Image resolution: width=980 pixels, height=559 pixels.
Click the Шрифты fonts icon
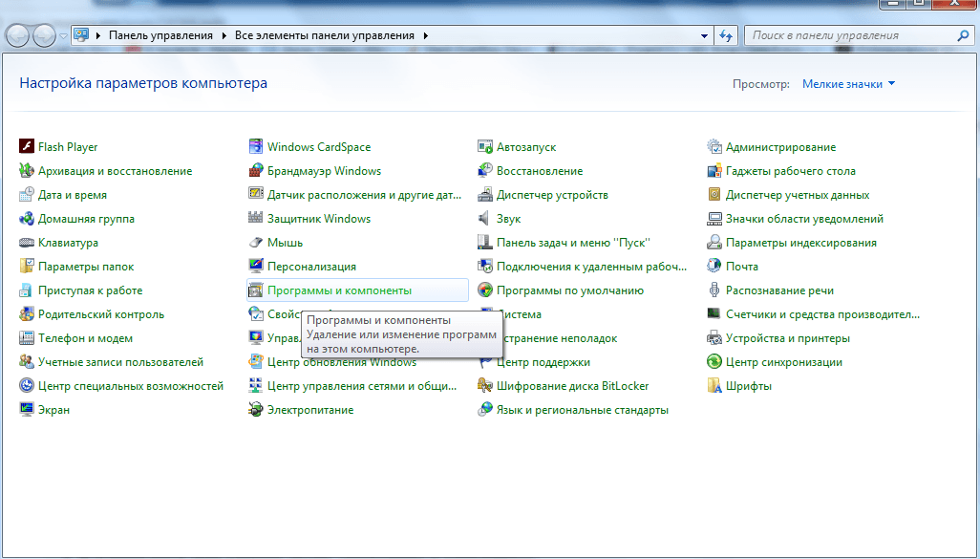(x=714, y=386)
